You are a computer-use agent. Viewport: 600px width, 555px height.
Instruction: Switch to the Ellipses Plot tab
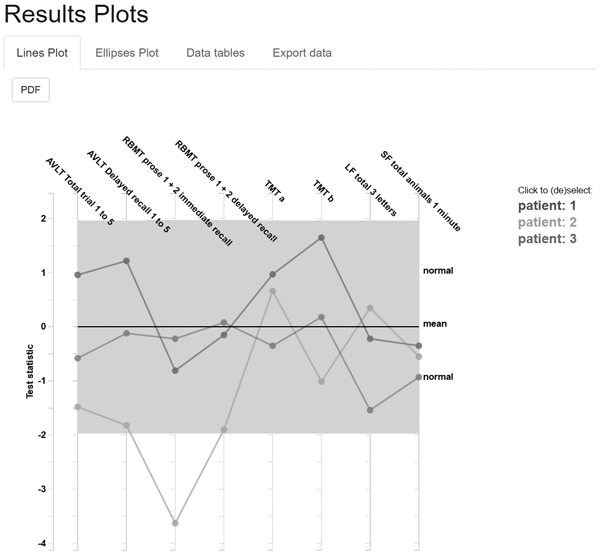pos(126,52)
